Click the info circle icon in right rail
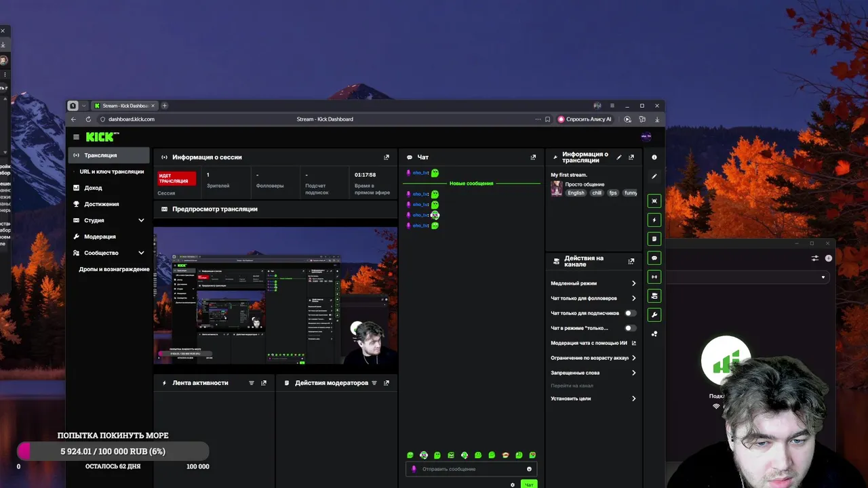The width and height of the screenshot is (868, 488). (654, 157)
